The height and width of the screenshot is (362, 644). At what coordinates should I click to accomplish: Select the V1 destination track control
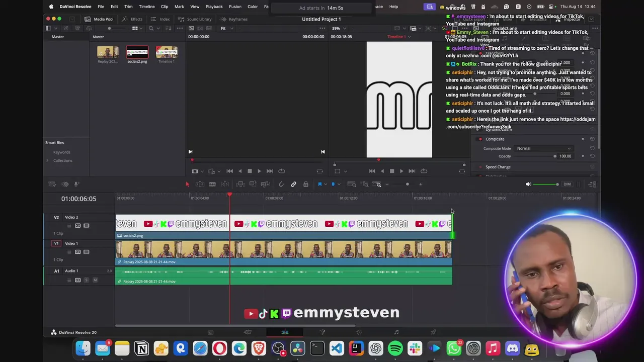(x=56, y=243)
